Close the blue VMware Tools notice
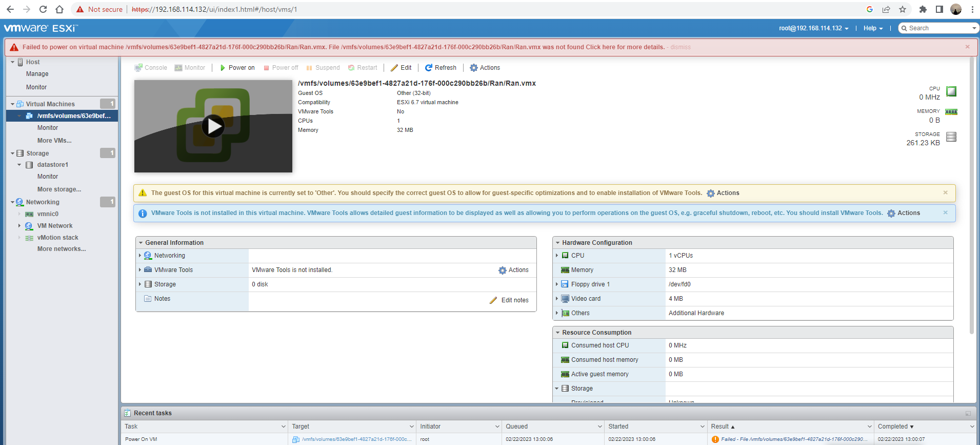 [x=946, y=212]
